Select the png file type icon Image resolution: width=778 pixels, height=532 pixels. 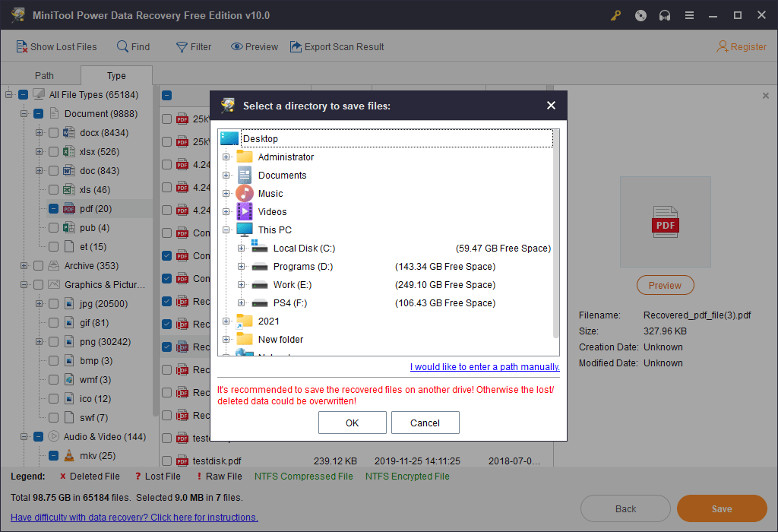(69, 341)
